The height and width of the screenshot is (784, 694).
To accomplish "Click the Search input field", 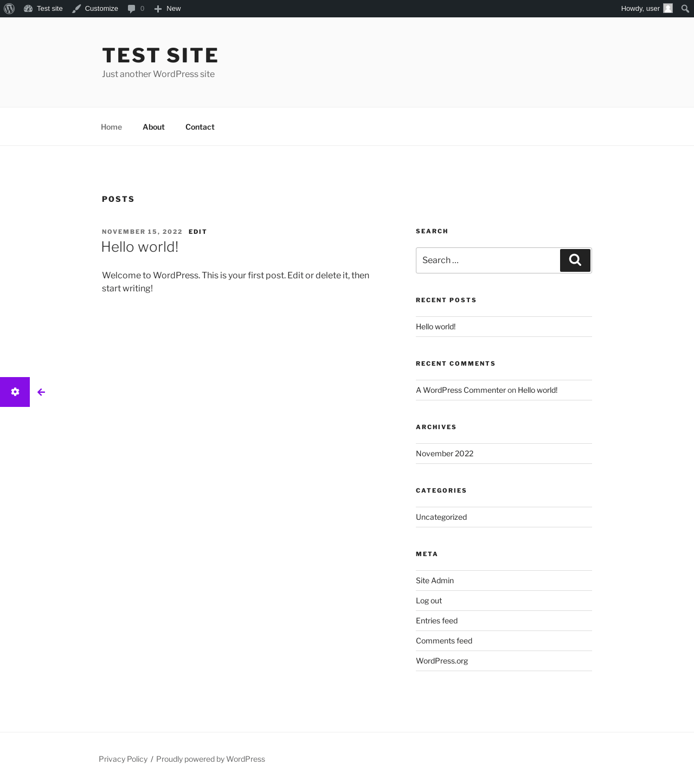I will (488, 260).
